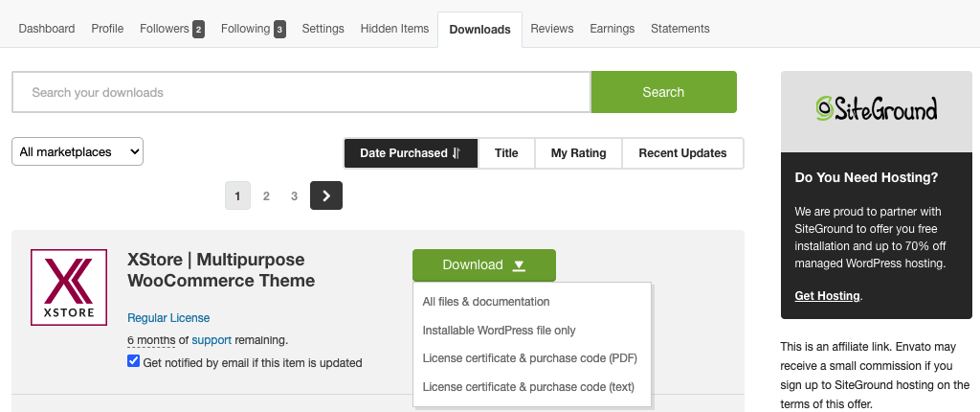Click the Following count badge

pos(279,30)
